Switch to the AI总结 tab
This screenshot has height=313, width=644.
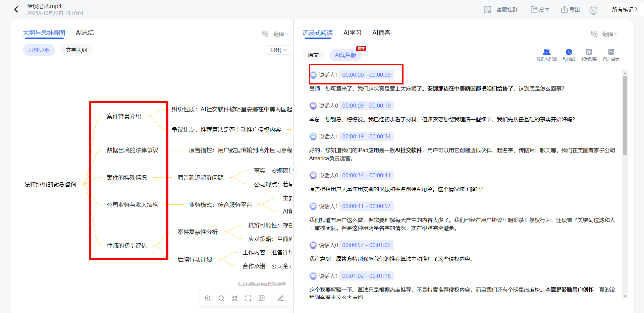pyautogui.click(x=85, y=33)
